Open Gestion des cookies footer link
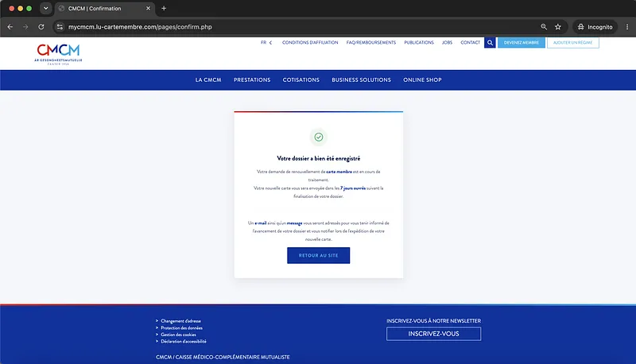Viewport: 636px width, 364px height. (x=178, y=335)
